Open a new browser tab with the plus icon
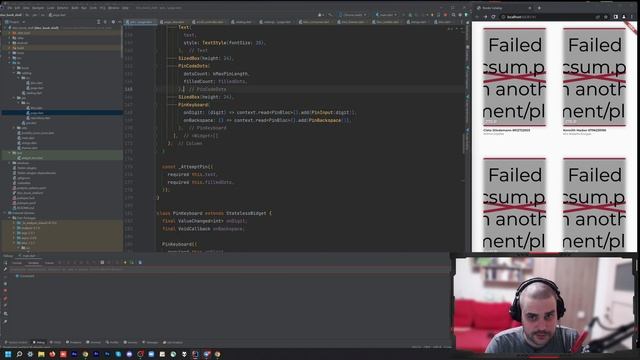640x360 pixels. [539, 8]
